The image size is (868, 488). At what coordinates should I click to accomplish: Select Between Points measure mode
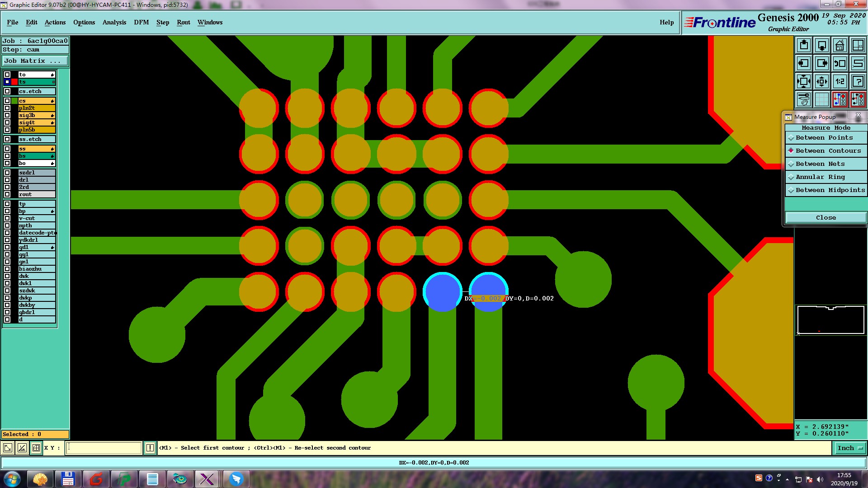point(824,138)
